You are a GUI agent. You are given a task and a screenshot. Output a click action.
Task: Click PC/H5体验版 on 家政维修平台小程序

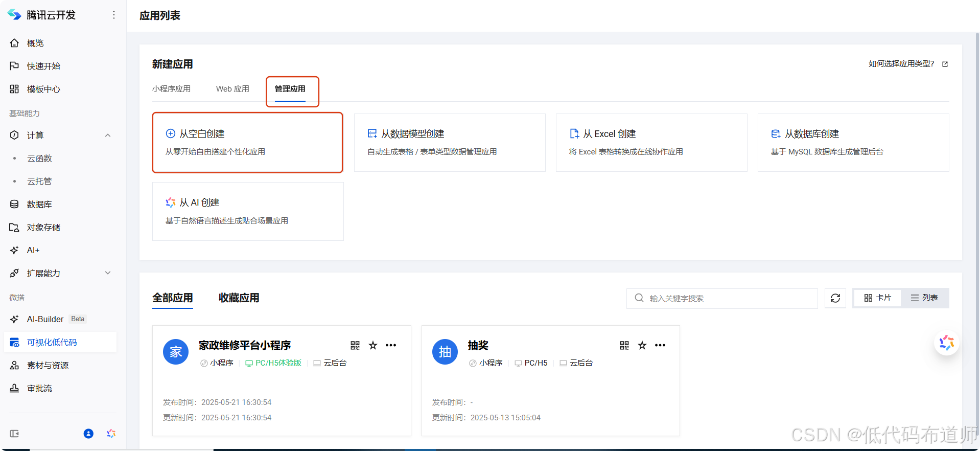tap(273, 363)
